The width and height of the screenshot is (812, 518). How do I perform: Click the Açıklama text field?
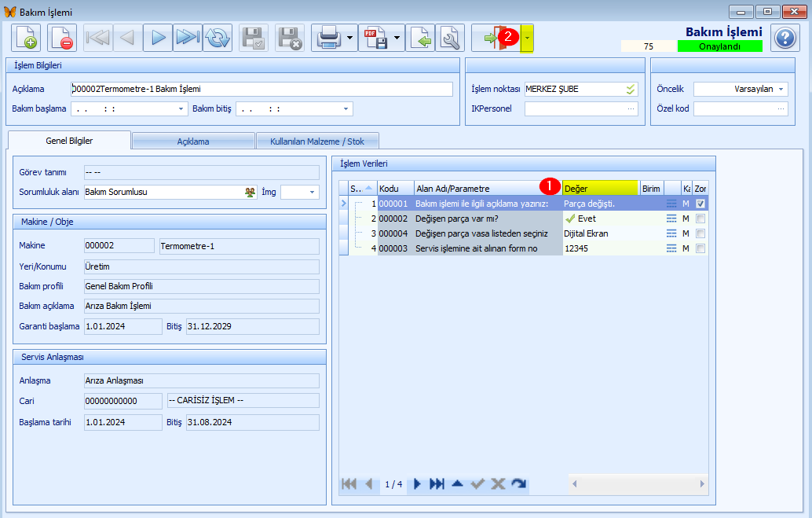coord(262,89)
